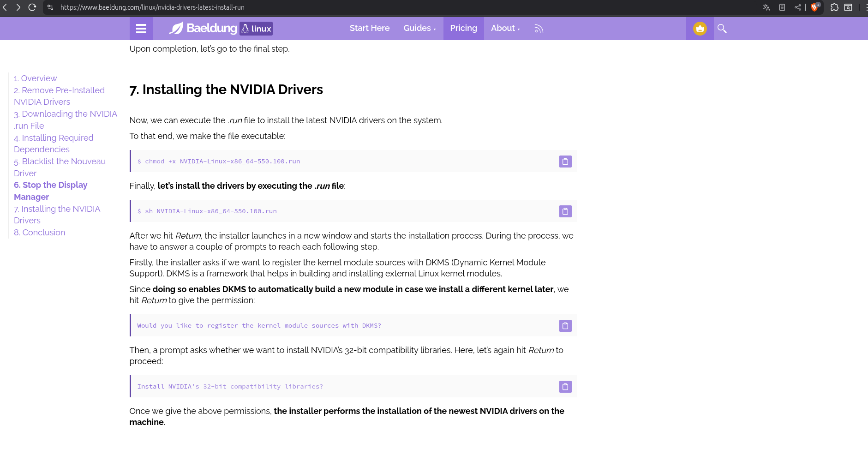
Task: Go back to the previous page
Action: (x=5, y=7)
